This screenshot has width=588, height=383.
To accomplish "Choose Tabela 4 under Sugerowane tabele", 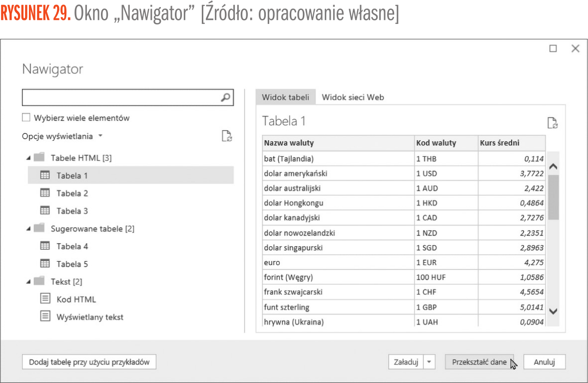I will pos(72,246).
